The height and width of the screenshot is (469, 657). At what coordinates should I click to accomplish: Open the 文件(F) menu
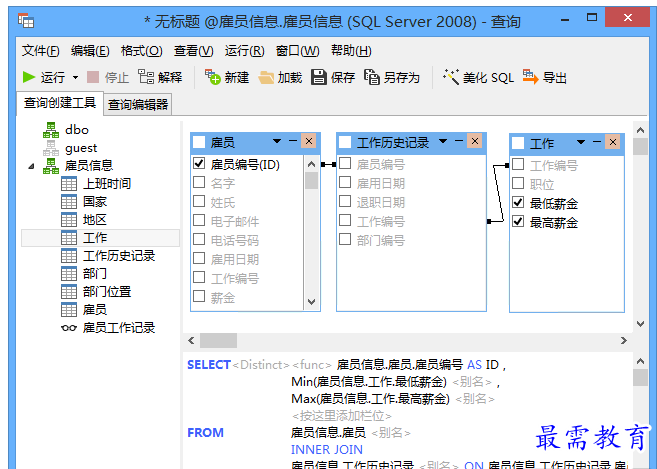(41, 51)
